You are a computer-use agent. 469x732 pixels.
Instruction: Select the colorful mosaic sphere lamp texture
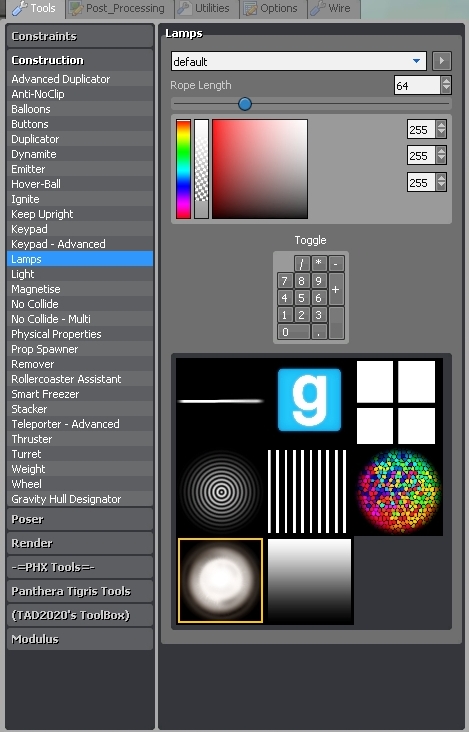[x=399, y=491]
